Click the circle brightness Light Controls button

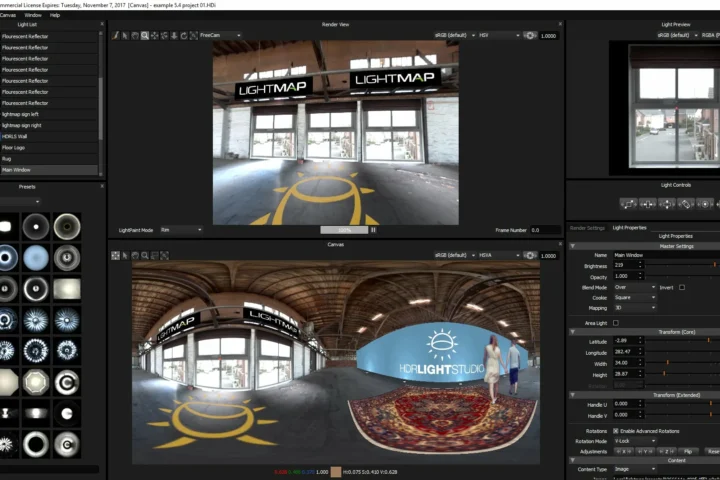705,204
